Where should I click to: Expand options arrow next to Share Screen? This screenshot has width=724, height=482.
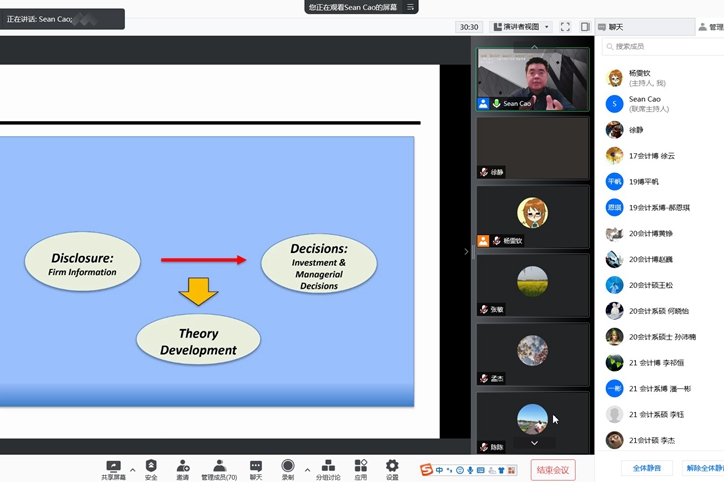pos(132,469)
